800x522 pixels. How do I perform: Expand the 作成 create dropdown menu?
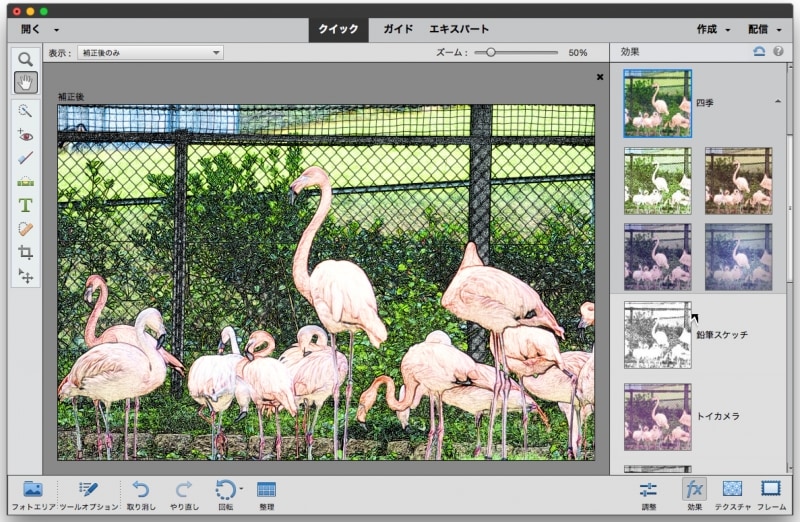pyautogui.click(x=714, y=29)
